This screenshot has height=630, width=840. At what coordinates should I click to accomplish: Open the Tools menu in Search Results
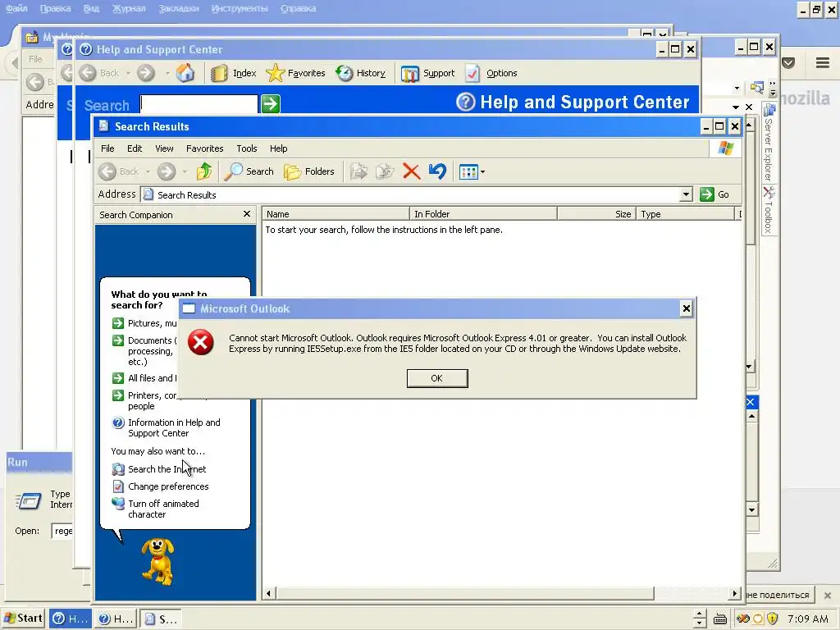(247, 148)
